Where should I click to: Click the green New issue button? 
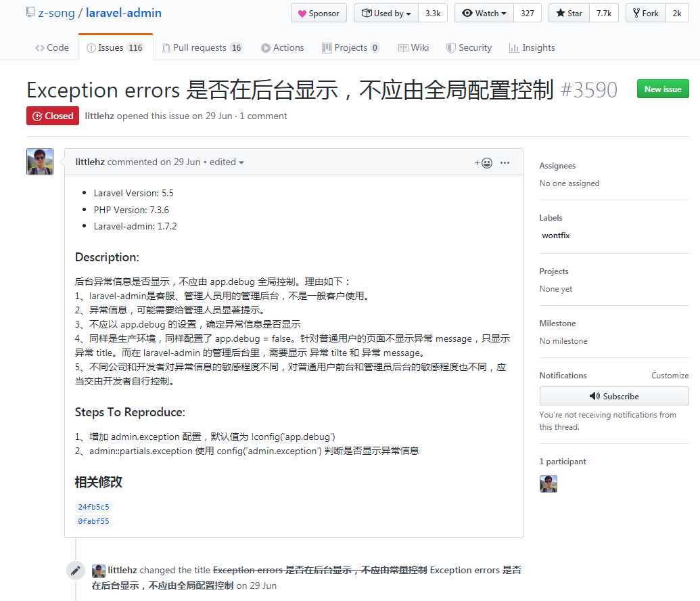(x=663, y=89)
